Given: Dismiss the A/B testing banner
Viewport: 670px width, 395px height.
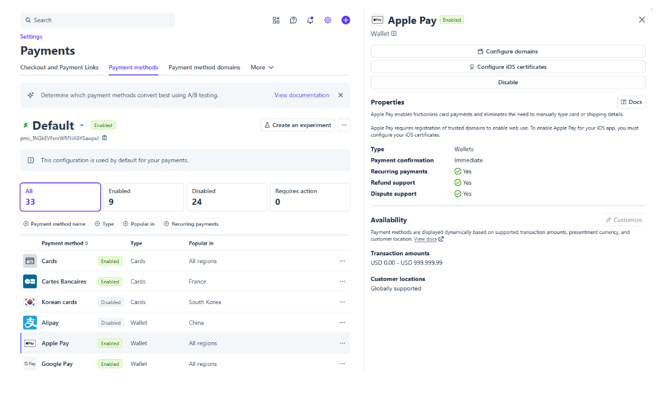Looking at the screenshot, I should pyautogui.click(x=341, y=95).
